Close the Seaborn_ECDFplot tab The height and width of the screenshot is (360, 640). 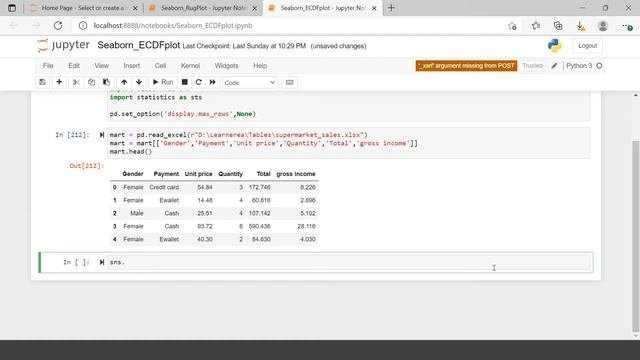(x=374, y=8)
